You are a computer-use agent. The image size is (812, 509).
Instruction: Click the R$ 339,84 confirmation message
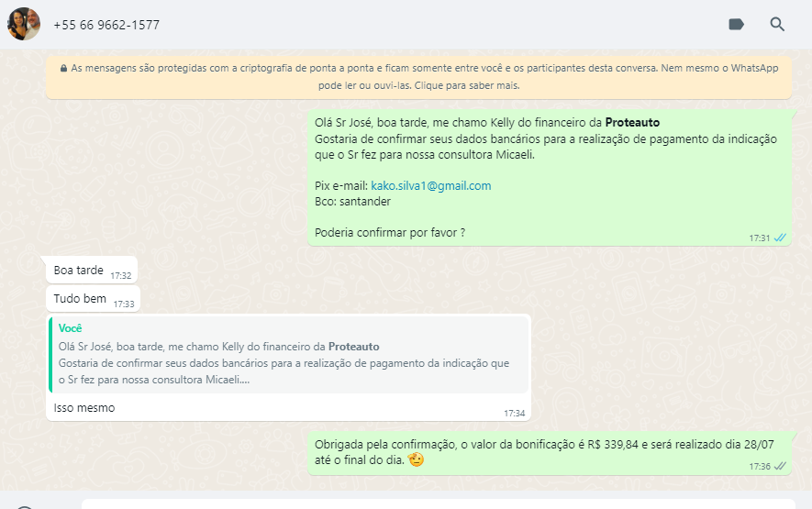(x=550, y=453)
